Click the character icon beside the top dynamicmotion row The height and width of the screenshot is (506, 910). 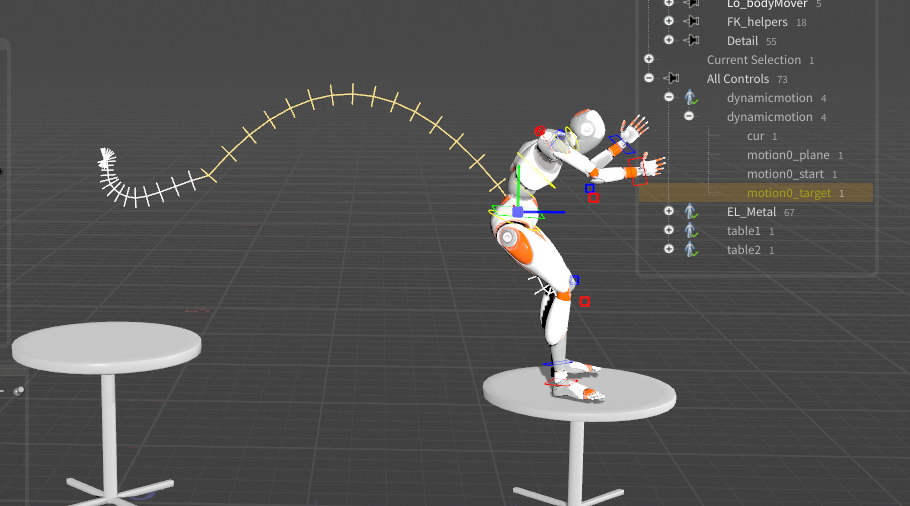tap(691, 97)
